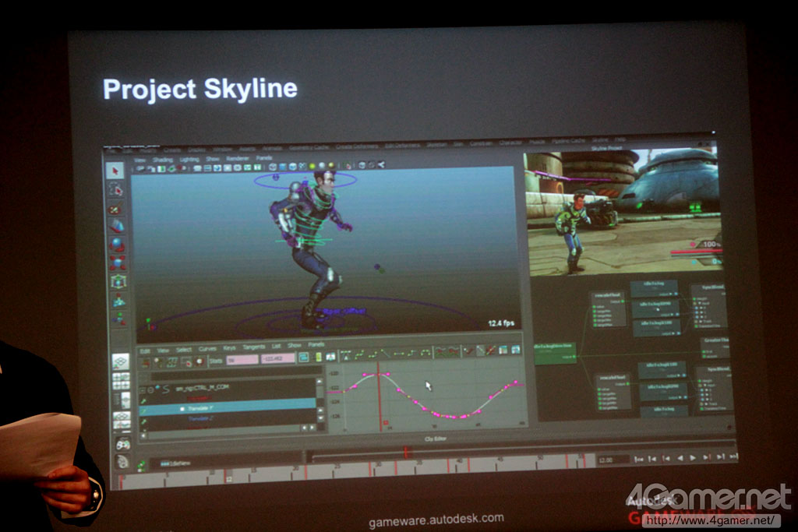This screenshot has width=798, height=532.
Task: Open Geometry Cache main menu
Action: (x=309, y=147)
